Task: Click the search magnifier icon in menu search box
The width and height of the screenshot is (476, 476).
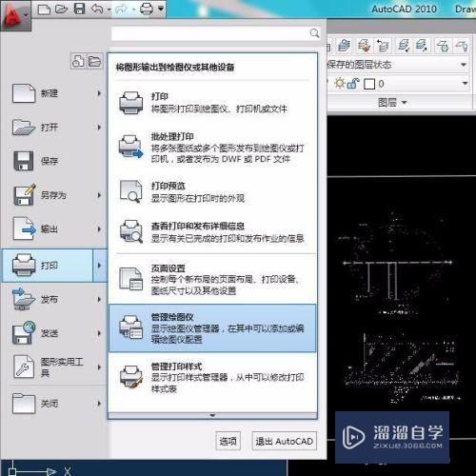Action: click(314, 32)
